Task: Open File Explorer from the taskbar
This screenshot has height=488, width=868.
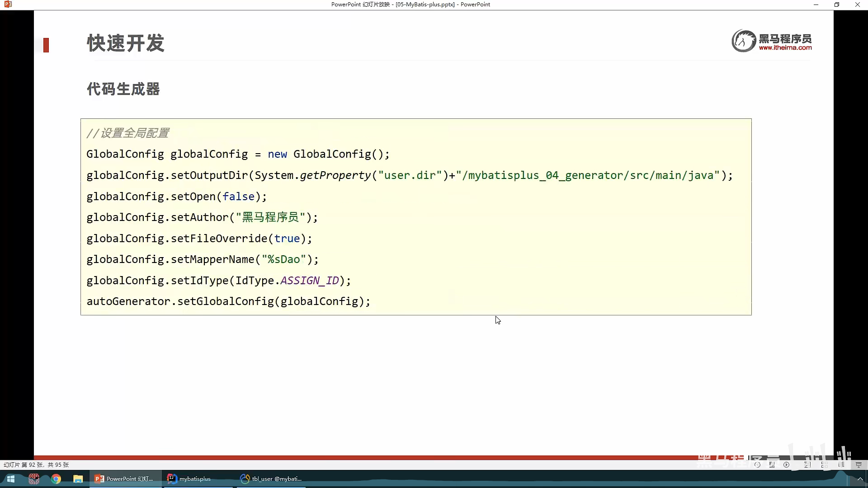Action: (x=78, y=479)
